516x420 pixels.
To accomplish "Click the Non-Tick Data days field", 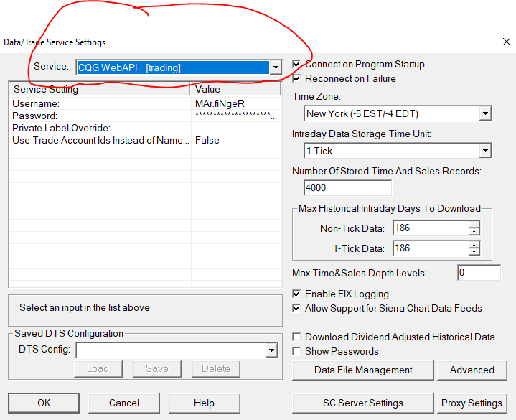I will point(431,228).
